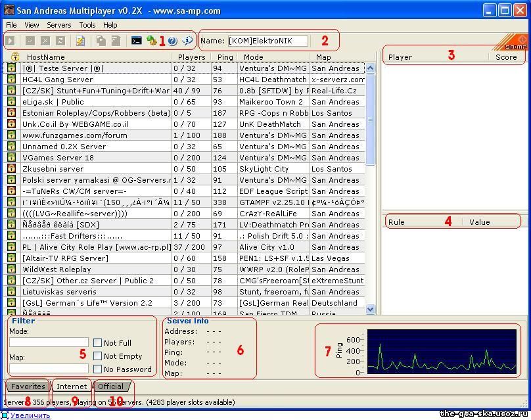Click the Add Server checkmark toolbar icon
531x420 pixels.
click(x=30, y=41)
